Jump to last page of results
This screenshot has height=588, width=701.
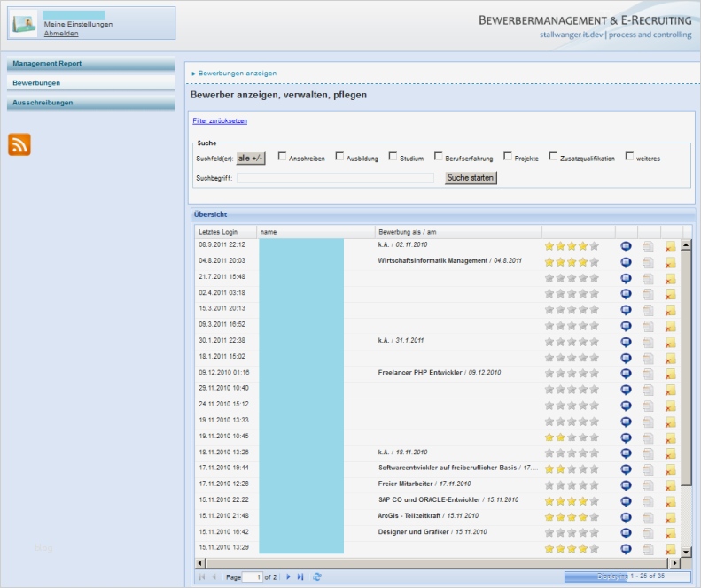pos(301,576)
